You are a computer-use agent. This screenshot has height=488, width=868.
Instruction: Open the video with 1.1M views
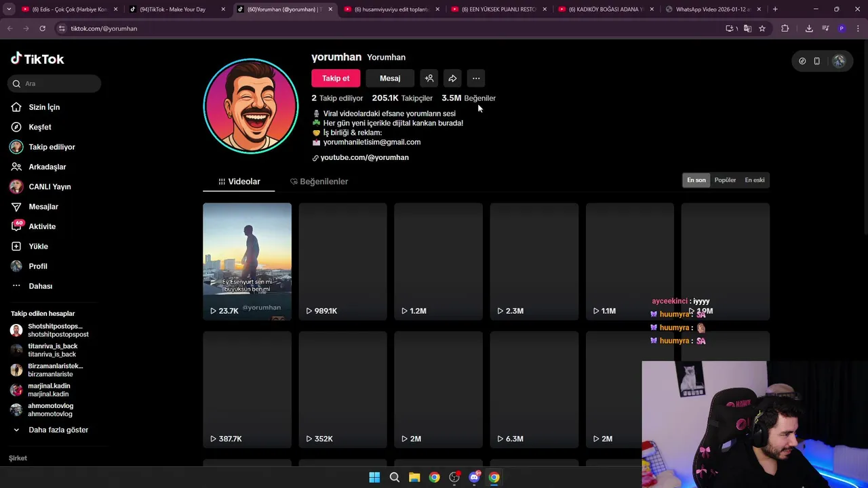[x=629, y=261]
